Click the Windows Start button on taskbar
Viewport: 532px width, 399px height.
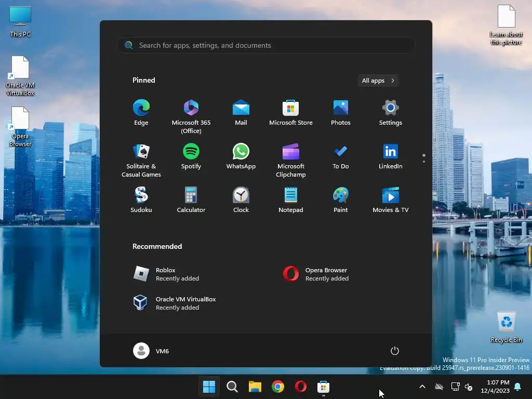click(209, 387)
